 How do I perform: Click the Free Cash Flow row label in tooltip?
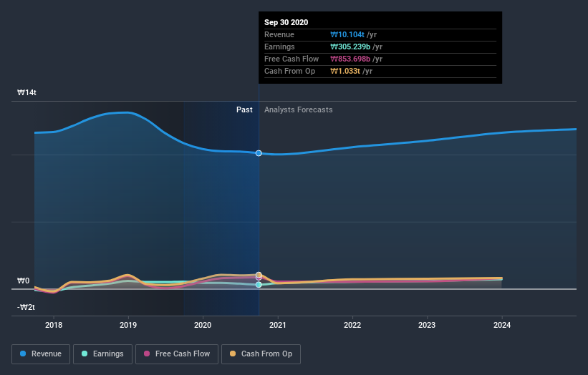[x=291, y=59]
